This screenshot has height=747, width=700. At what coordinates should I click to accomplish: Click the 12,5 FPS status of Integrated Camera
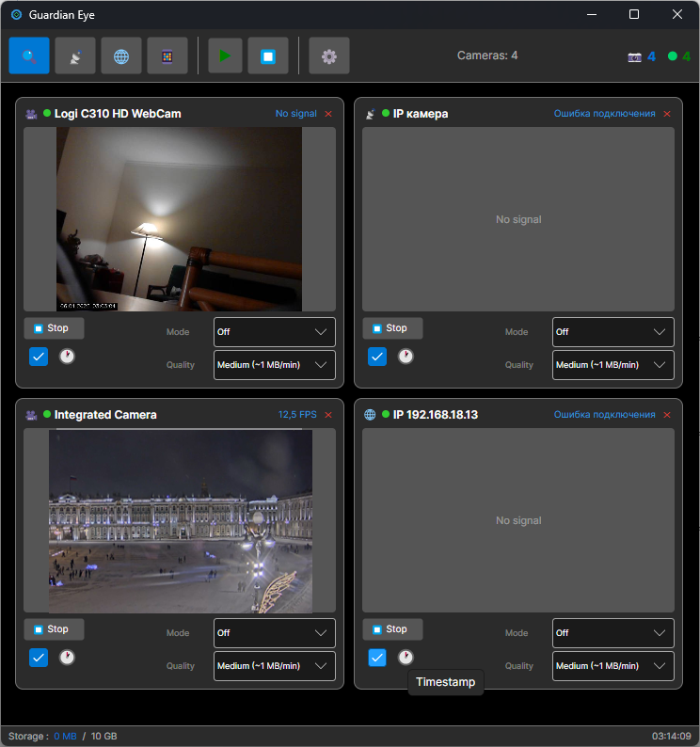click(x=297, y=415)
